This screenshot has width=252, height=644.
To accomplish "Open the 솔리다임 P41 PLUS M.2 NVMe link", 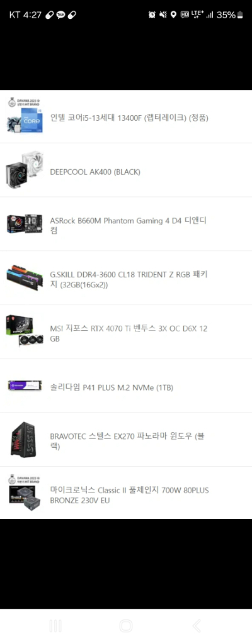I will [112, 387].
